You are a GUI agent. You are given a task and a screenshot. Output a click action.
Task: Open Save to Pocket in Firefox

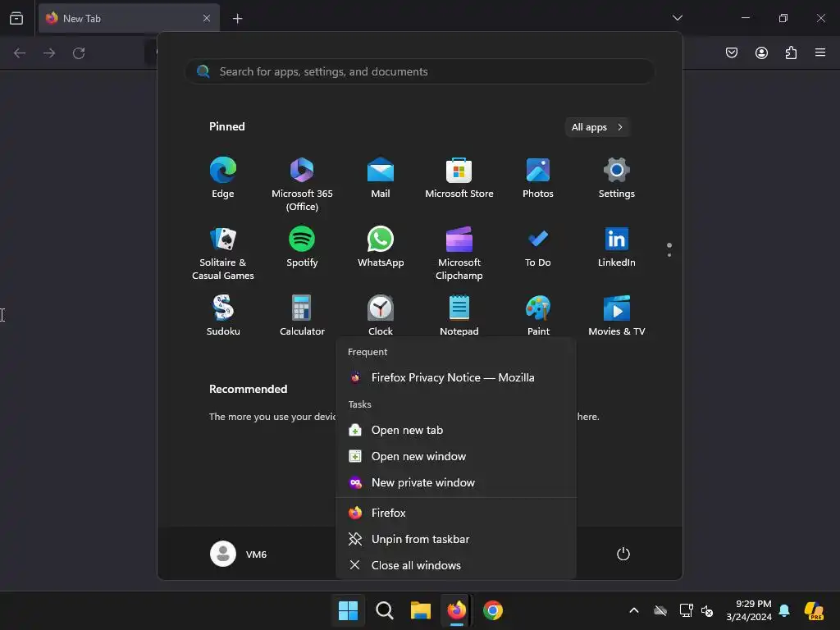pos(732,52)
